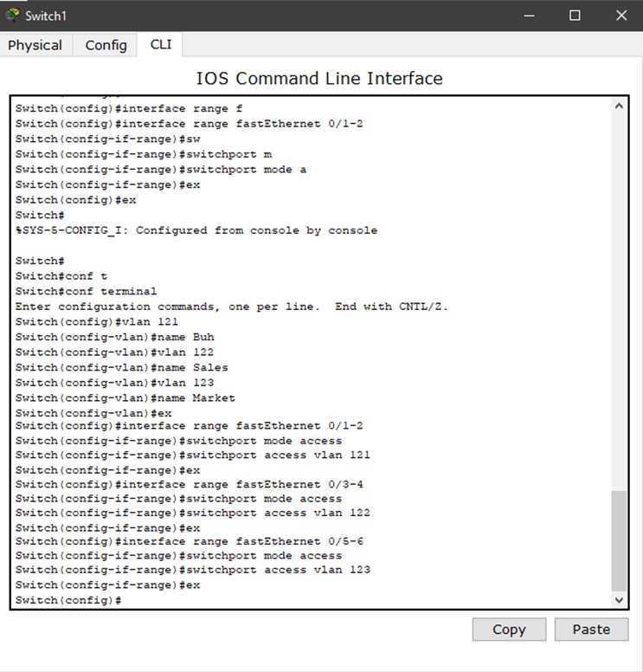The image size is (643, 672).
Task: Select the CLI tab
Action: pyautogui.click(x=161, y=44)
